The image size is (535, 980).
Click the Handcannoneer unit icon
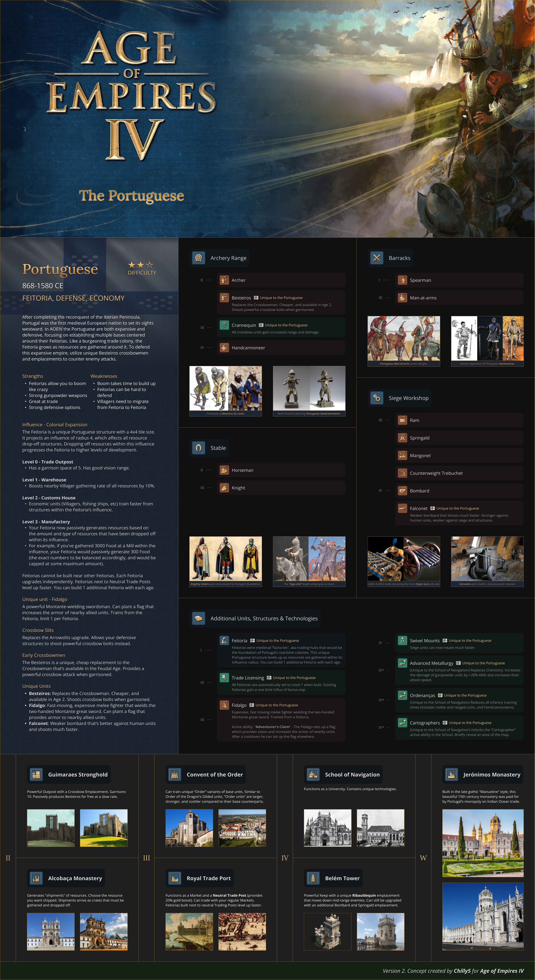click(x=224, y=348)
